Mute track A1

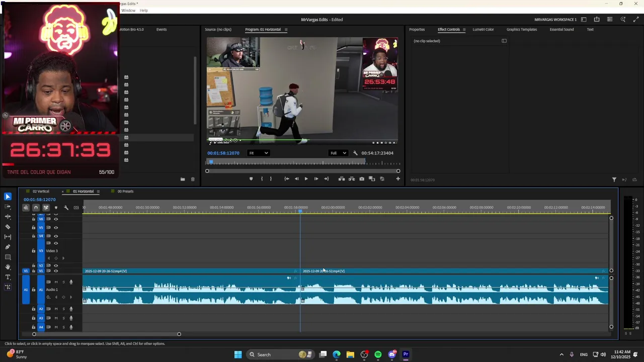pos(56,282)
